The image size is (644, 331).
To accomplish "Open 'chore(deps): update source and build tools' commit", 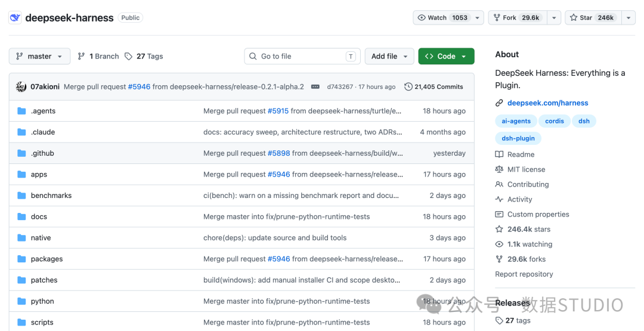I will coord(275,238).
